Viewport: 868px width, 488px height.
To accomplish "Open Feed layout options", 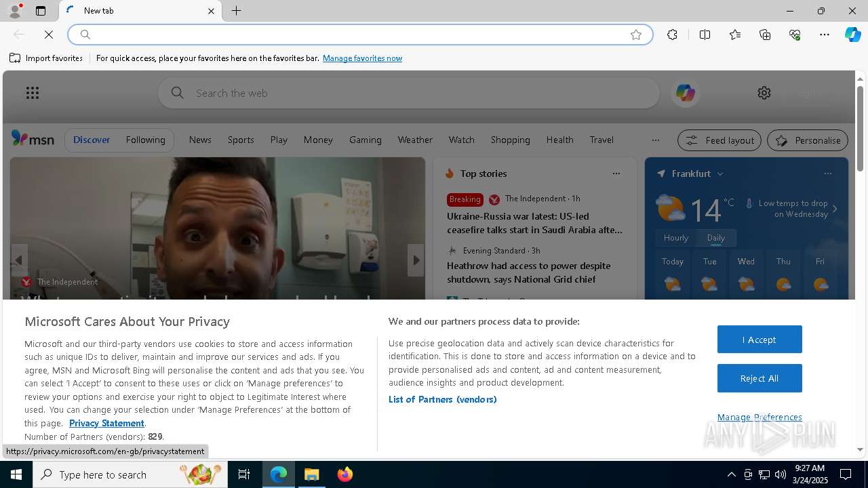I will coord(719,140).
